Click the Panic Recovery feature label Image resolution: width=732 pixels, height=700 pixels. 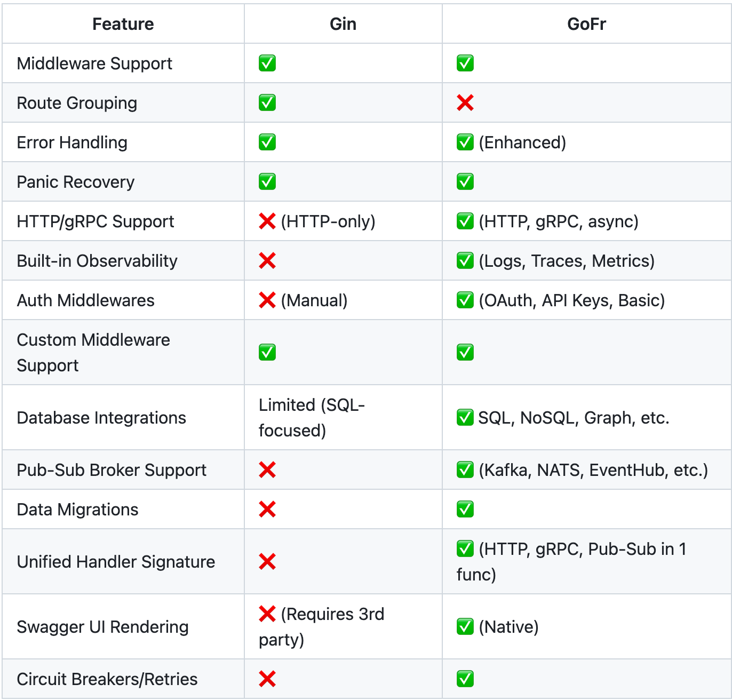click(76, 182)
